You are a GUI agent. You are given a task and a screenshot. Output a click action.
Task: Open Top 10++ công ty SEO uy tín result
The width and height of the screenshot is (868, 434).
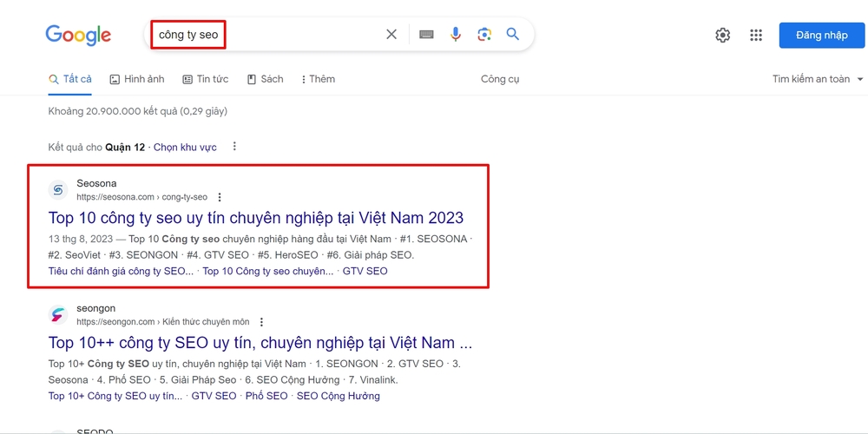coord(260,343)
